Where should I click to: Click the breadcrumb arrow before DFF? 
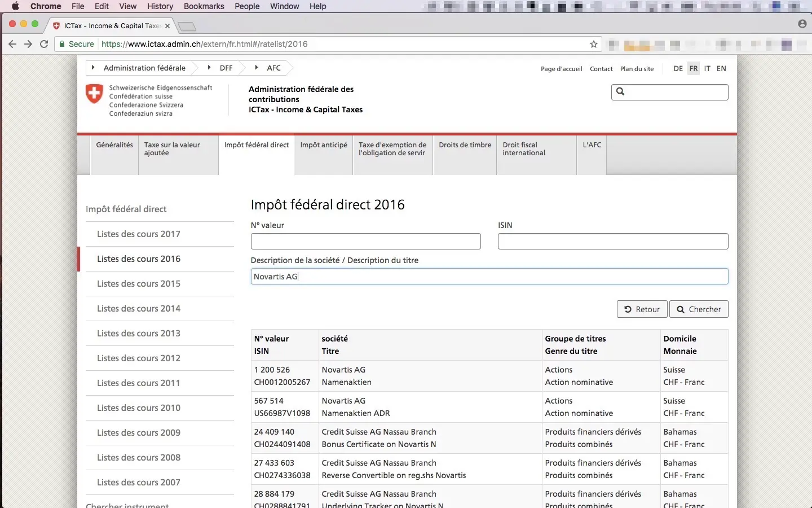(x=209, y=68)
